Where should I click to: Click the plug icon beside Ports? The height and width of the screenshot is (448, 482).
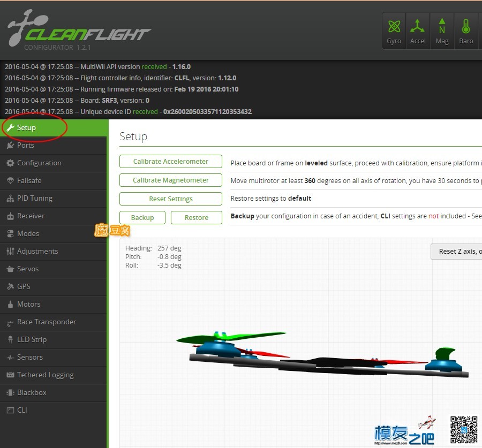[x=11, y=145]
